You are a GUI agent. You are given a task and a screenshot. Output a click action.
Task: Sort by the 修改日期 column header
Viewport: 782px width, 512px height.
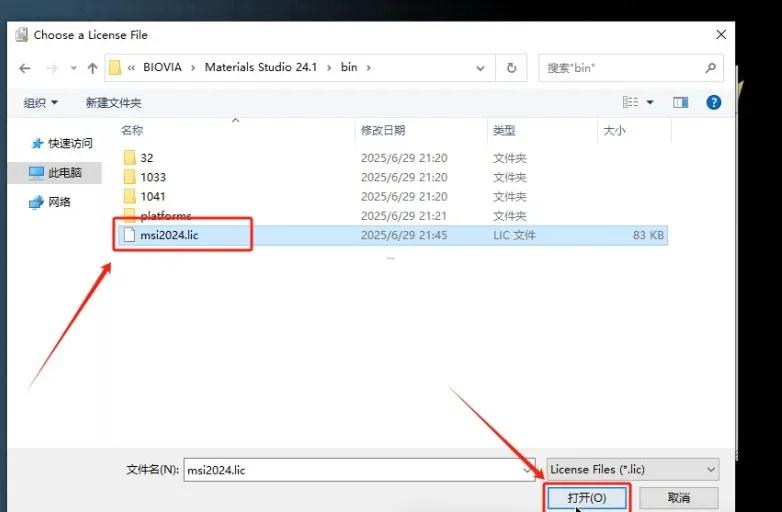(x=383, y=131)
